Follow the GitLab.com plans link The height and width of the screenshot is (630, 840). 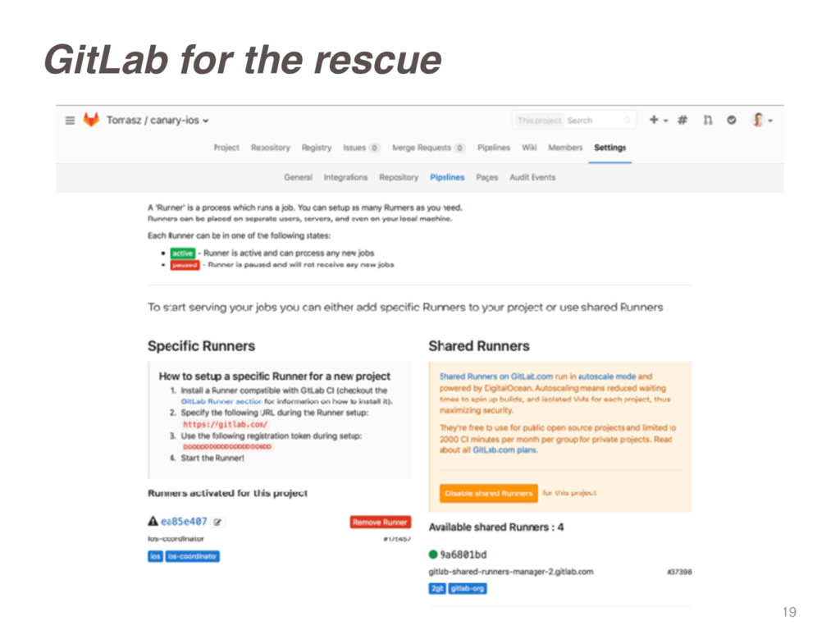[504, 450]
